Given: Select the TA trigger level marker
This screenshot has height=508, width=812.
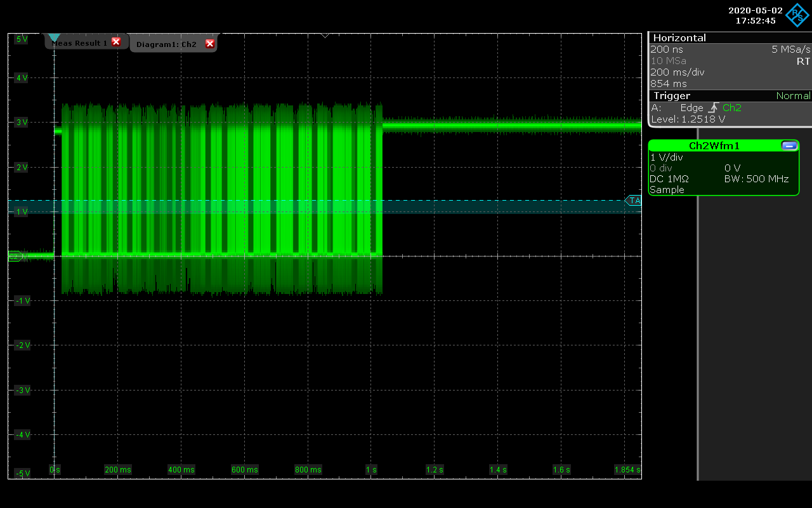Looking at the screenshot, I should [633, 201].
